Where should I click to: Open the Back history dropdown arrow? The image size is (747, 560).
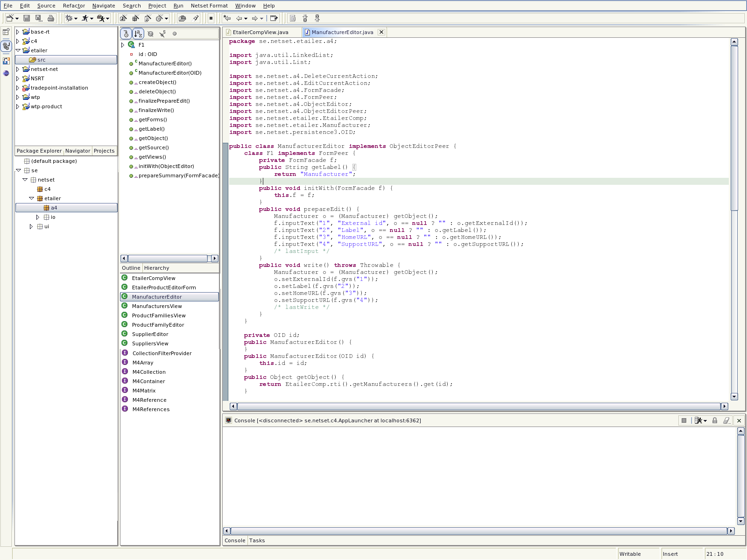pos(246,19)
